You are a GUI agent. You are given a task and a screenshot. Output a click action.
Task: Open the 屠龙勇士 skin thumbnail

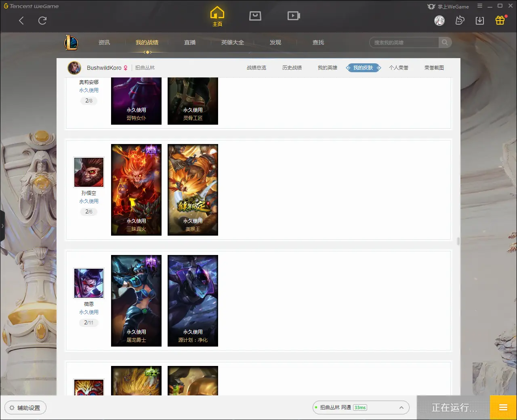point(136,301)
